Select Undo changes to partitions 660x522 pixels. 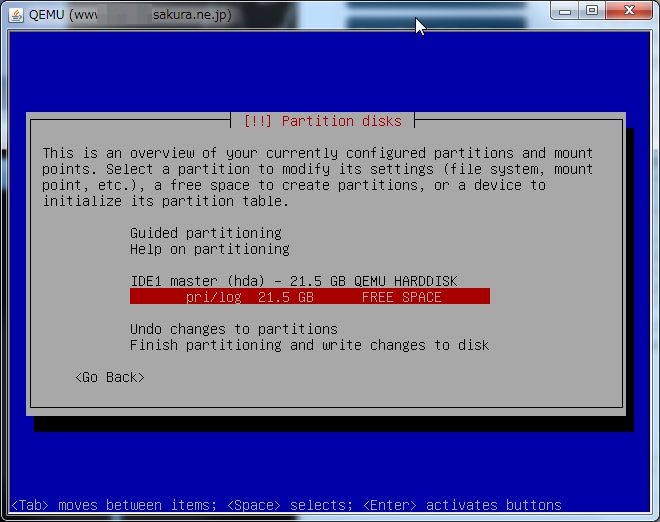tap(234, 329)
